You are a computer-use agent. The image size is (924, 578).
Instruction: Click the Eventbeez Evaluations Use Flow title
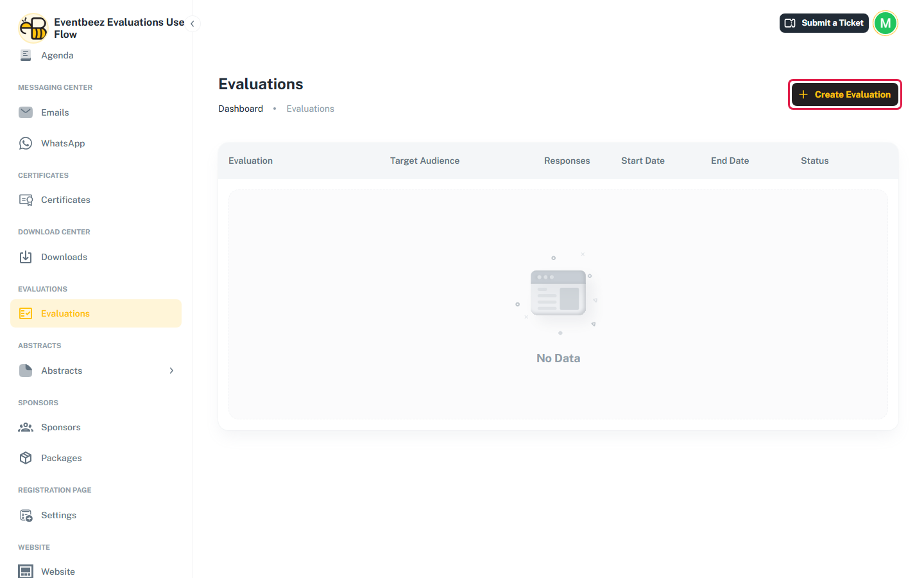point(119,28)
